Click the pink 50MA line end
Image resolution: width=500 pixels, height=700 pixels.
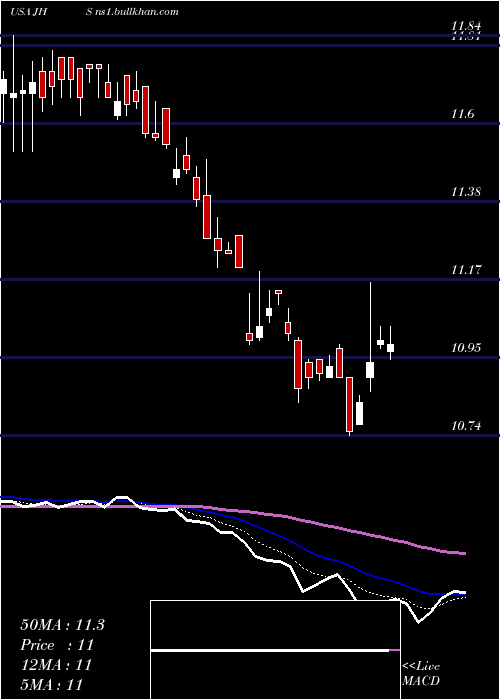(x=463, y=553)
